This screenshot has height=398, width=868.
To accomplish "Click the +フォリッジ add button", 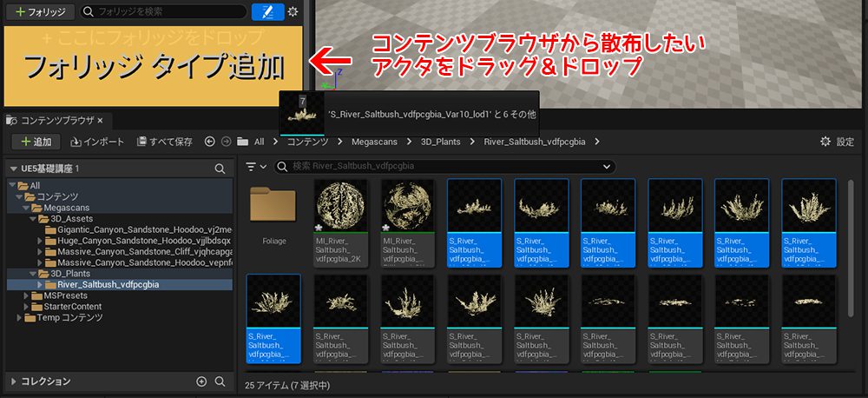I will [x=38, y=12].
